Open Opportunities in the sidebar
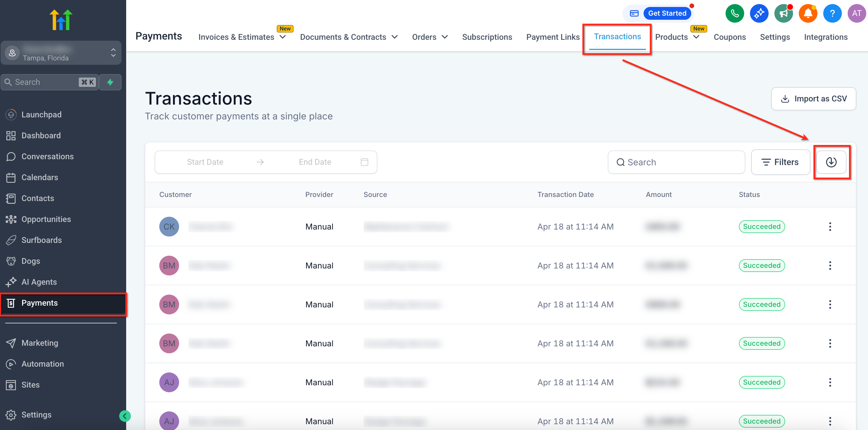 tap(46, 219)
